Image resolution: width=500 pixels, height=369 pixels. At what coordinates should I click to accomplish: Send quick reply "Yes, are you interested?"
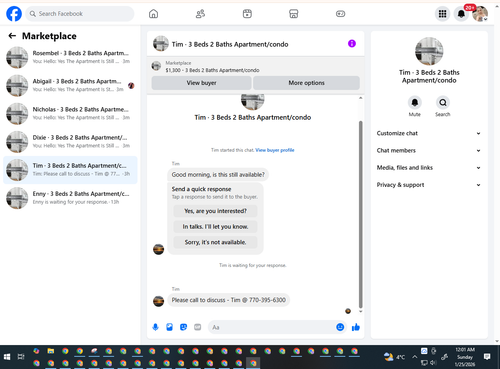click(215, 211)
